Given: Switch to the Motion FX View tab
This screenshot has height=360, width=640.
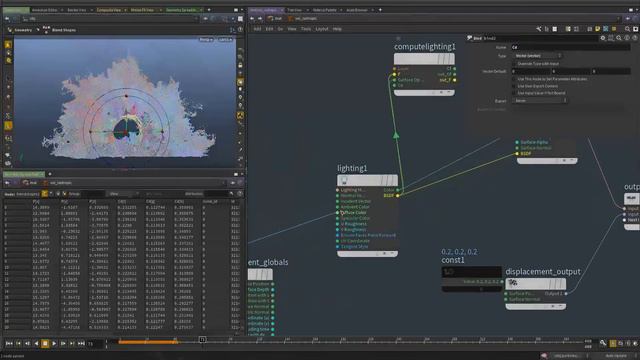Looking at the screenshot, I should point(142,10).
